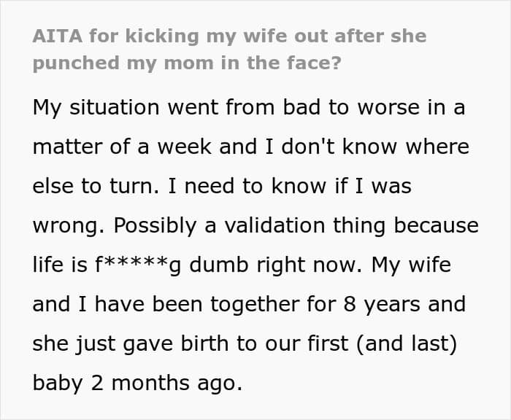Screen dimensions: 511x420
Task: Click the word "because" in the paragraph
Action: pos(437,226)
